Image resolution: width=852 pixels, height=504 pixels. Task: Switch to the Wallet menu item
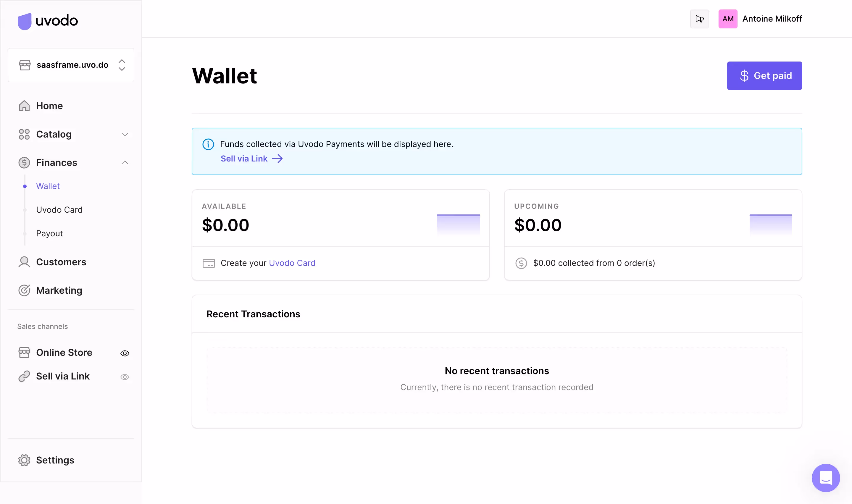point(48,186)
